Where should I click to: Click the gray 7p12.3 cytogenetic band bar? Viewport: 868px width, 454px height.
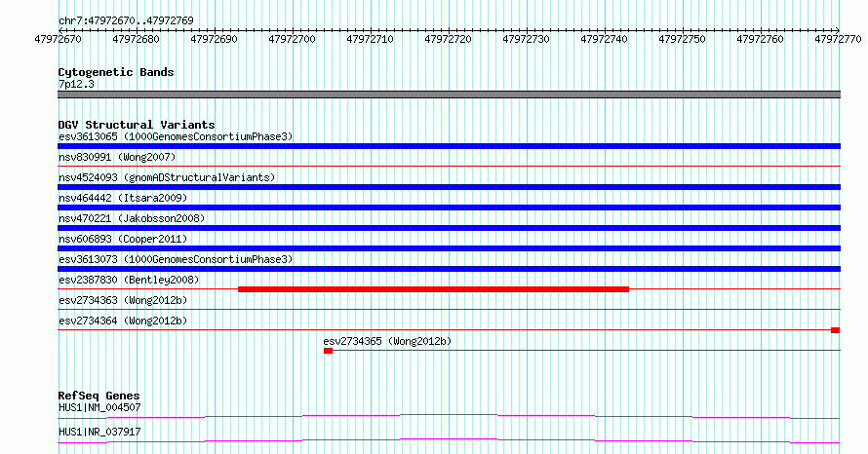(449, 95)
